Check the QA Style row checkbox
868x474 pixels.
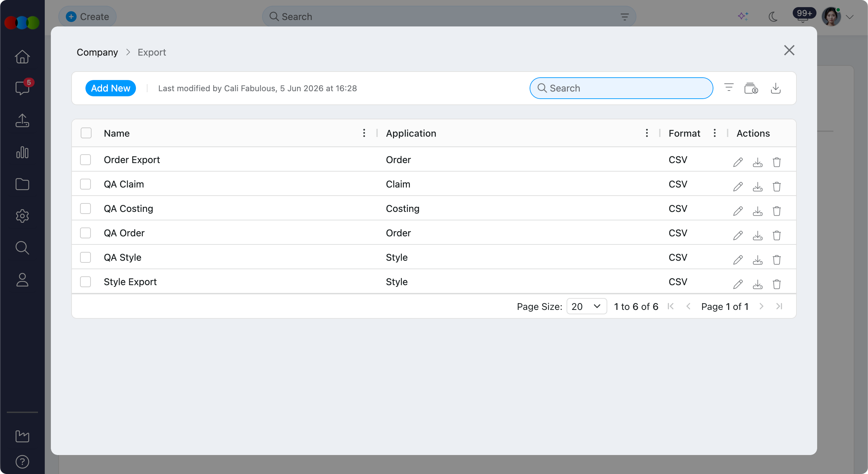pyautogui.click(x=85, y=257)
